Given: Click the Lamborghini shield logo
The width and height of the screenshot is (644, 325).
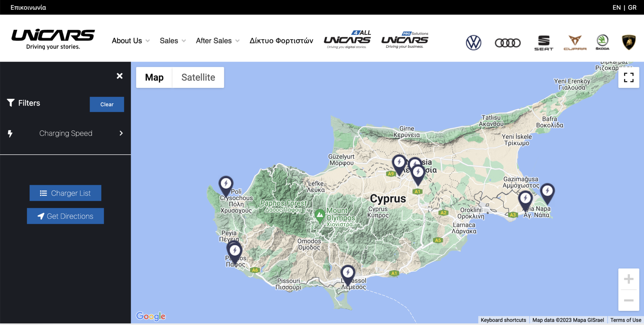Looking at the screenshot, I should (x=629, y=42).
